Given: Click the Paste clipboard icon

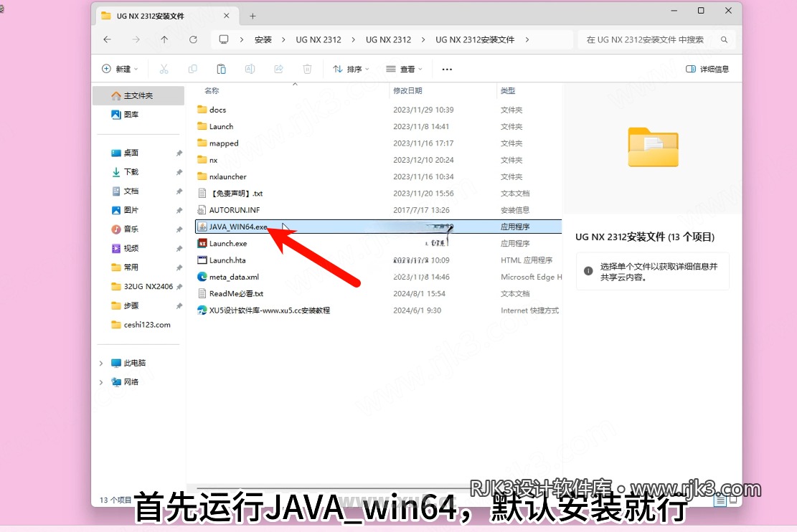Looking at the screenshot, I should click(221, 69).
